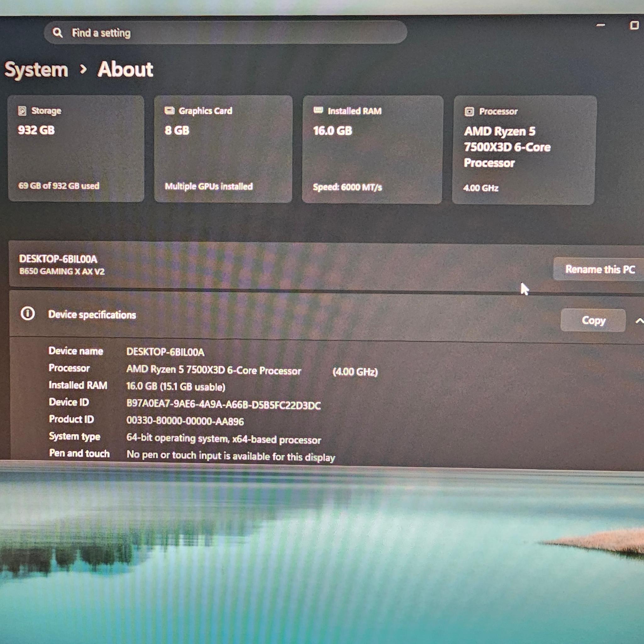Viewport: 644px width, 644px height.
Task: Click the Product ID value '00330-80000-00000-AA896'
Action: [x=185, y=421]
